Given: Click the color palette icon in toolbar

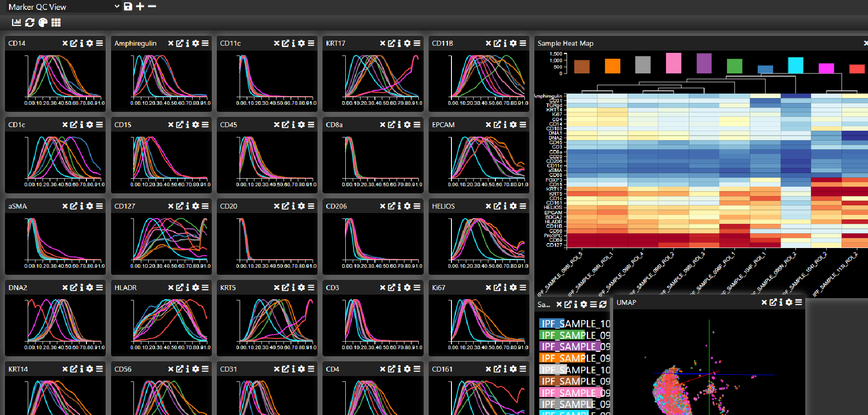Looking at the screenshot, I should pos(43,22).
